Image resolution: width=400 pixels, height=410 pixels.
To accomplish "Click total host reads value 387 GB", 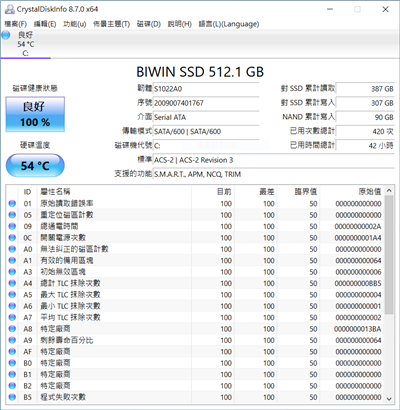I will [365, 89].
